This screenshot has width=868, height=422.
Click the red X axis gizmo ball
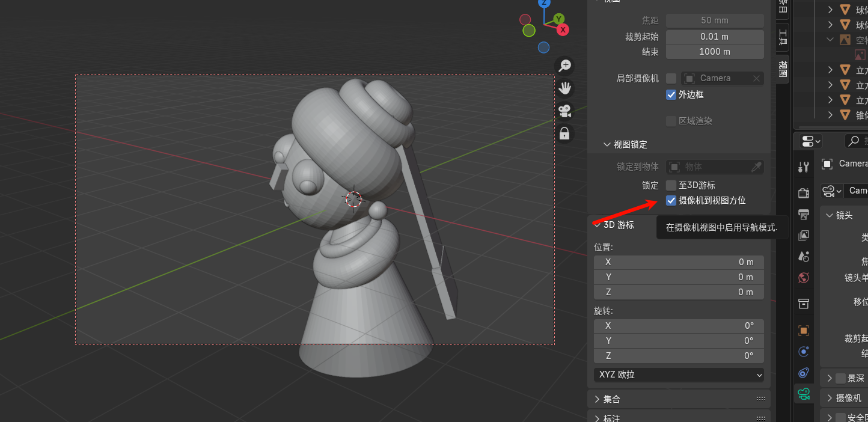pos(563,29)
